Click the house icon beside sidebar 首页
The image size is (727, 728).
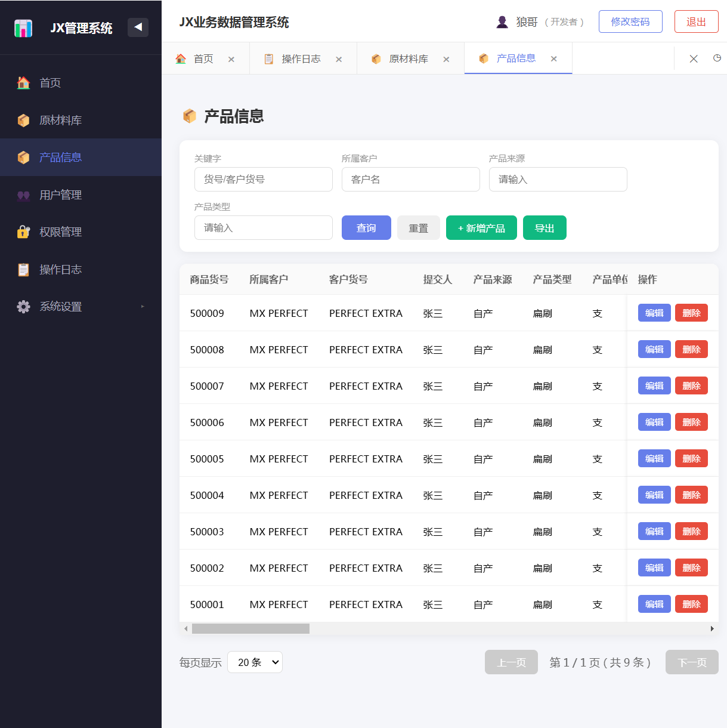pos(23,83)
